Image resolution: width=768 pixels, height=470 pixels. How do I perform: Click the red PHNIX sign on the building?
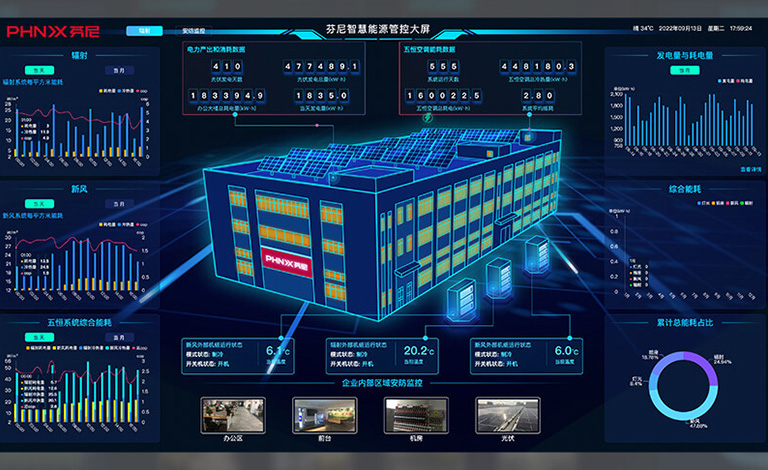tap(285, 258)
